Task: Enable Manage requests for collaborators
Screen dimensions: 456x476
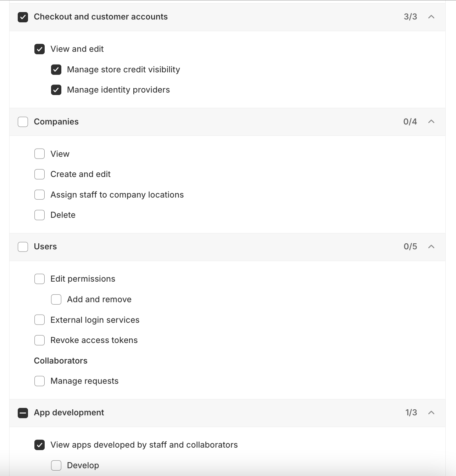Action: coord(40,381)
